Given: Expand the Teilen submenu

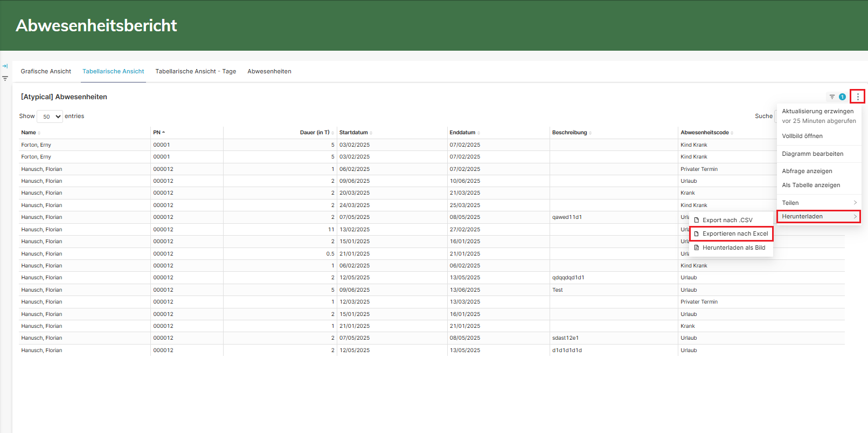Looking at the screenshot, I should (x=818, y=203).
